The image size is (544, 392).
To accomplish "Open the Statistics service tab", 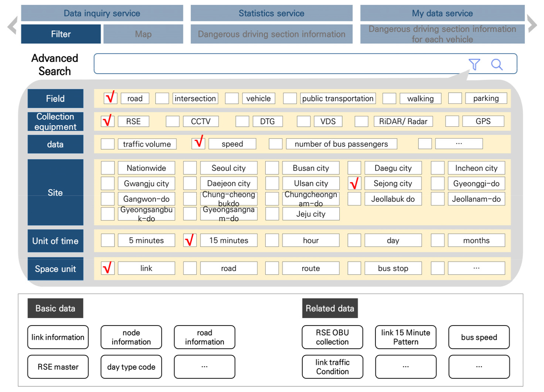I will coord(272,13).
